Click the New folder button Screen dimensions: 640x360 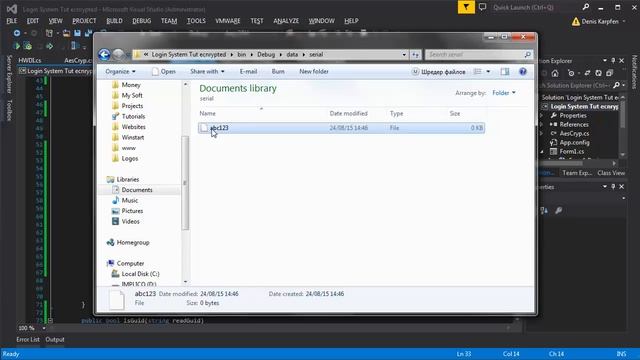314,71
